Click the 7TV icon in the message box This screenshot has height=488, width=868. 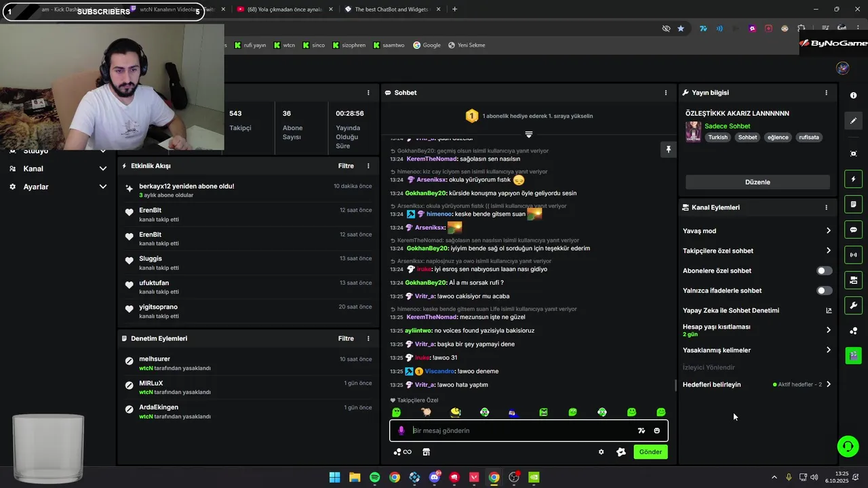(641, 430)
